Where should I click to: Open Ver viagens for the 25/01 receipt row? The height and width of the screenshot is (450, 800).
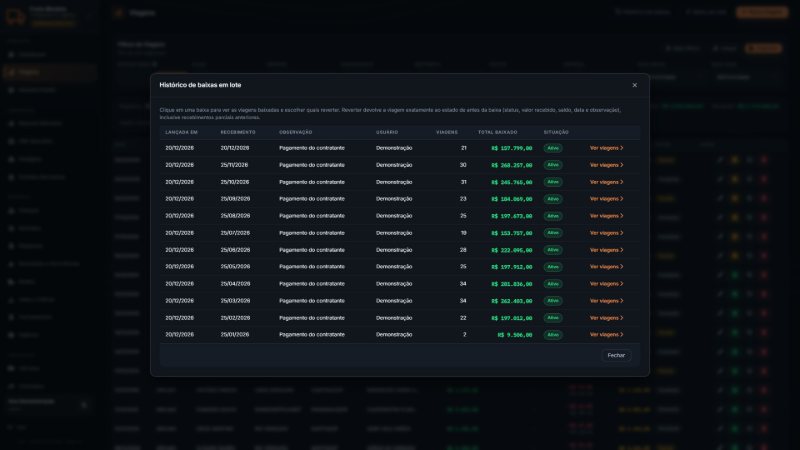(607, 335)
